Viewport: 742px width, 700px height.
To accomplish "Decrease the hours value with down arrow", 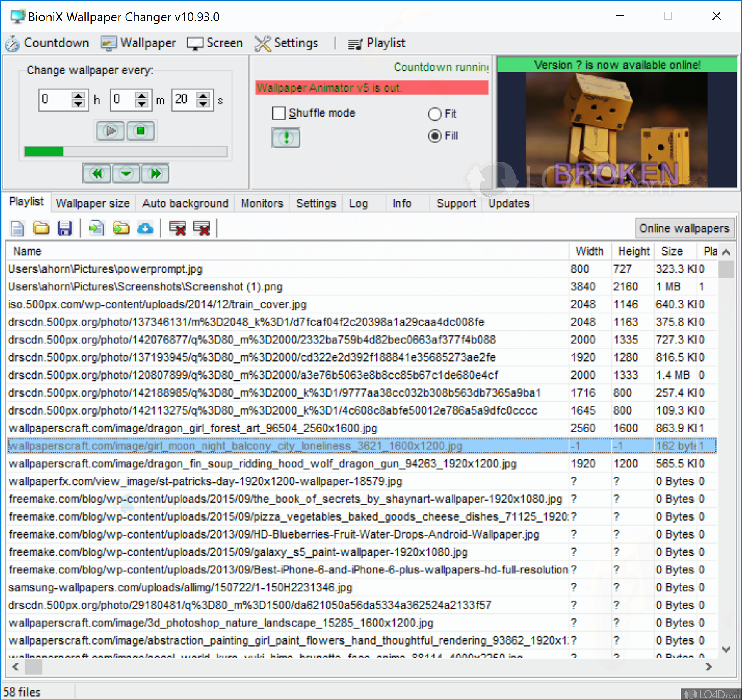I will click(x=78, y=104).
